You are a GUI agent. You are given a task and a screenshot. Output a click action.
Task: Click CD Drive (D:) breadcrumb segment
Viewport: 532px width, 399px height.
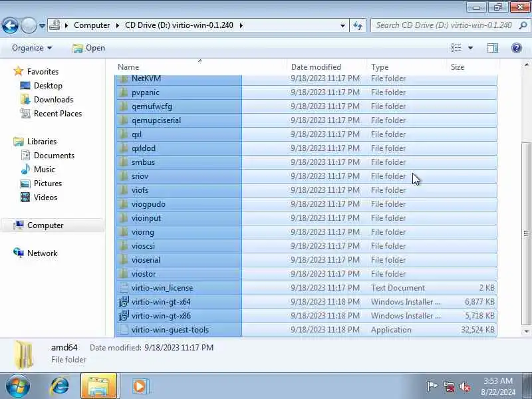[x=179, y=25]
